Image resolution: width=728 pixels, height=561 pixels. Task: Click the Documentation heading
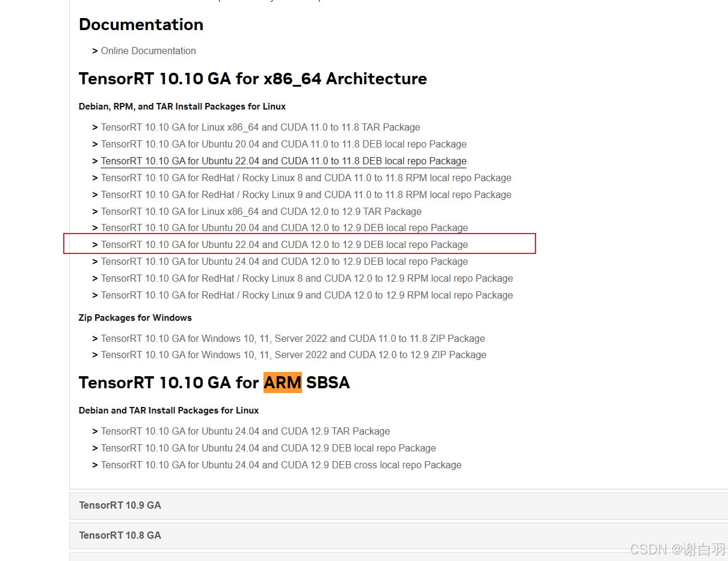coord(141,25)
